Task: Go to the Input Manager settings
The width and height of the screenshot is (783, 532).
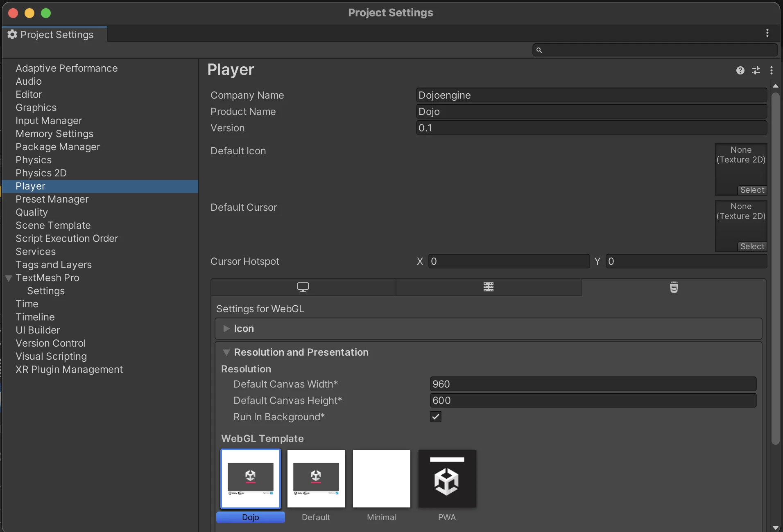Action: tap(48, 120)
